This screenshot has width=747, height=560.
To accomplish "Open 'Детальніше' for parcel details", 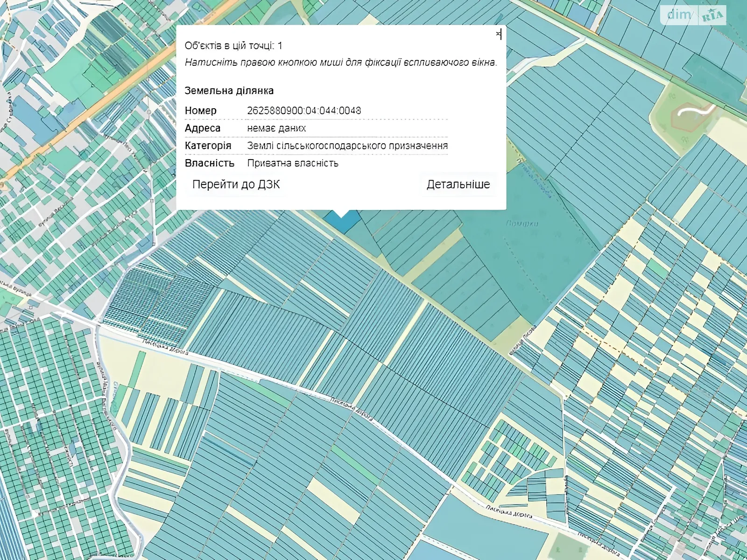I will tap(458, 184).
